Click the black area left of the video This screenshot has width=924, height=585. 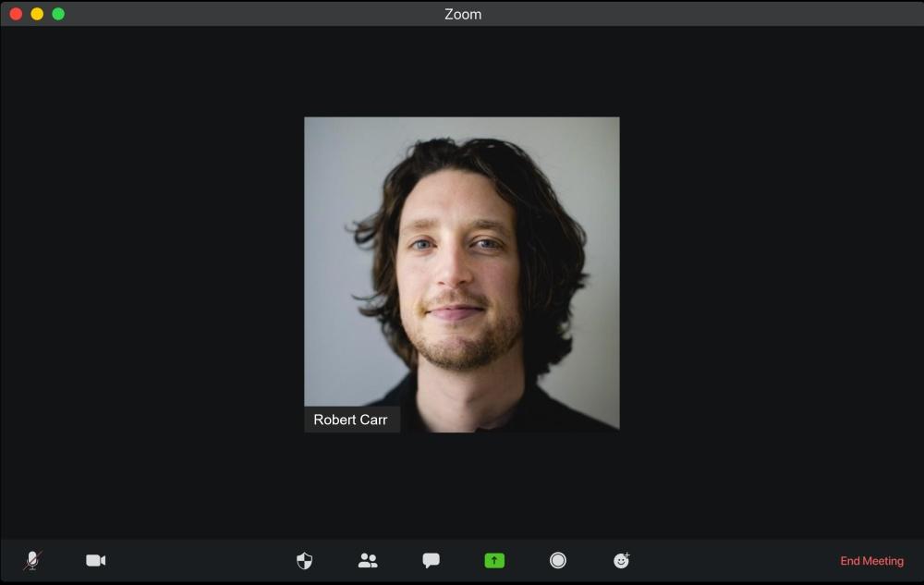(152, 277)
